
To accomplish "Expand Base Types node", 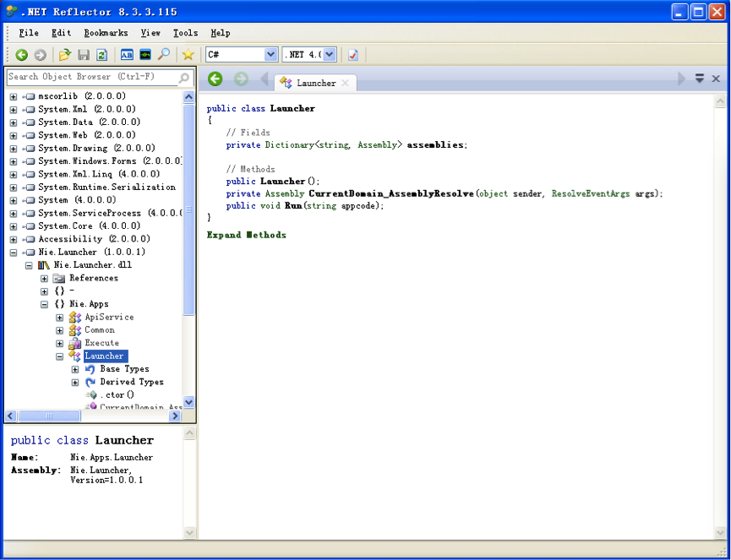I will [75, 369].
